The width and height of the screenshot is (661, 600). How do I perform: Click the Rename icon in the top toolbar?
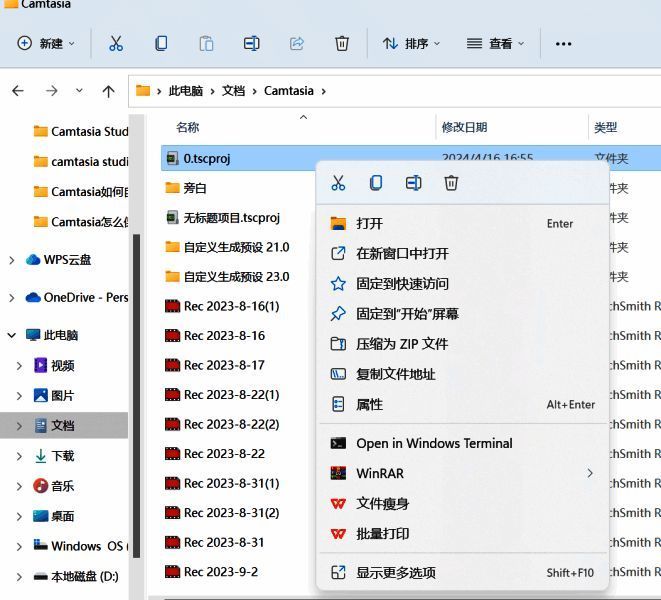[x=252, y=43]
